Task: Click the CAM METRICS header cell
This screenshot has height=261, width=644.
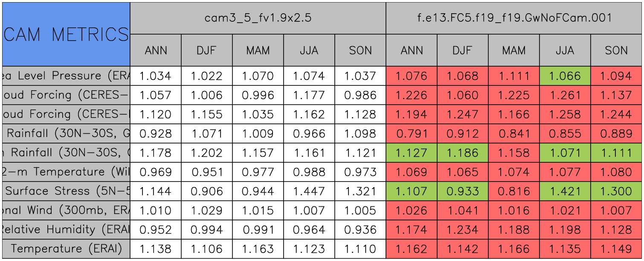Action: 66,34
